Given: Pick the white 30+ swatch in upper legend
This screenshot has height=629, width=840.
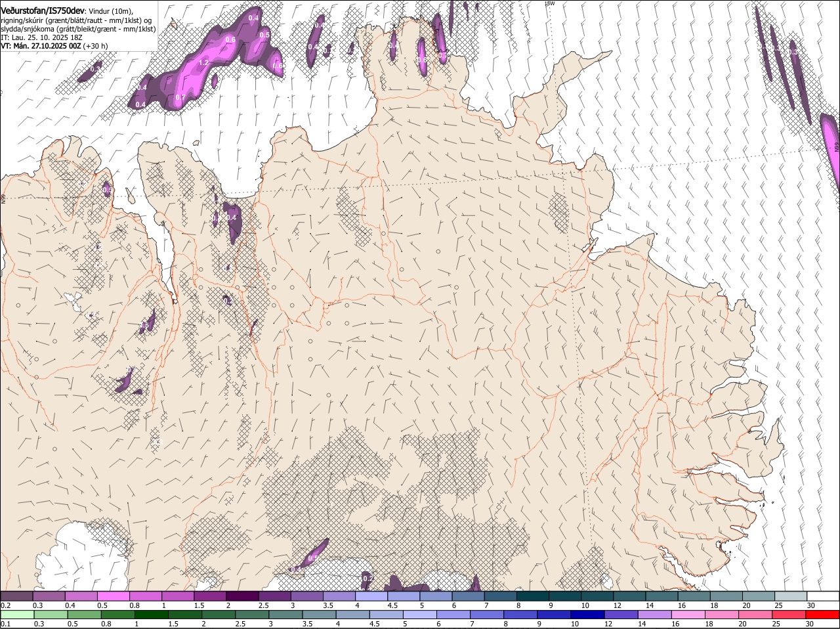Looking at the screenshot, I should (823, 596).
